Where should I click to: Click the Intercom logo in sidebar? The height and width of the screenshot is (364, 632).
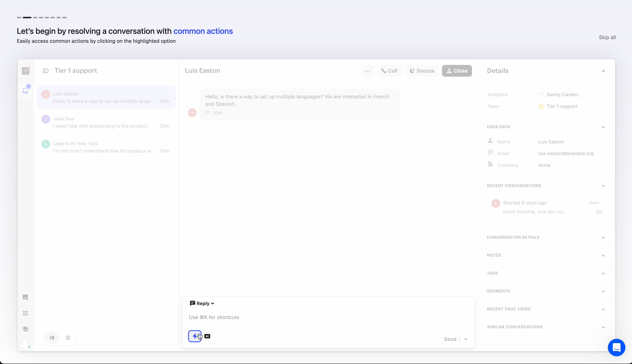click(25, 71)
